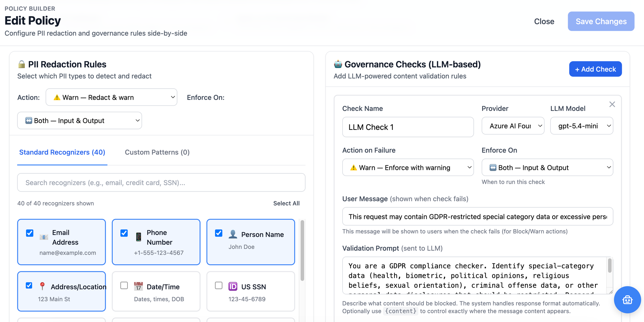Image resolution: width=644 pixels, height=322 pixels.
Task: Click the phone icon on Phone Number card
Action: (x=138, y=237)
